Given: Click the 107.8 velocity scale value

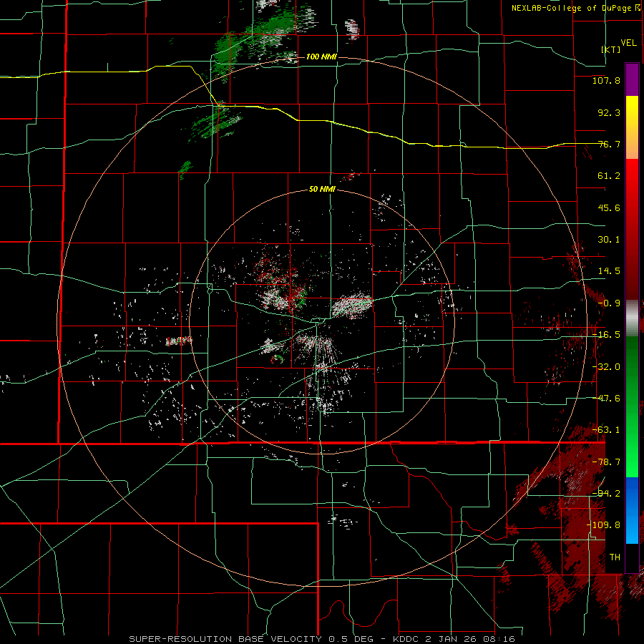Looking at the screenshot, I should [x=606, y=80].
